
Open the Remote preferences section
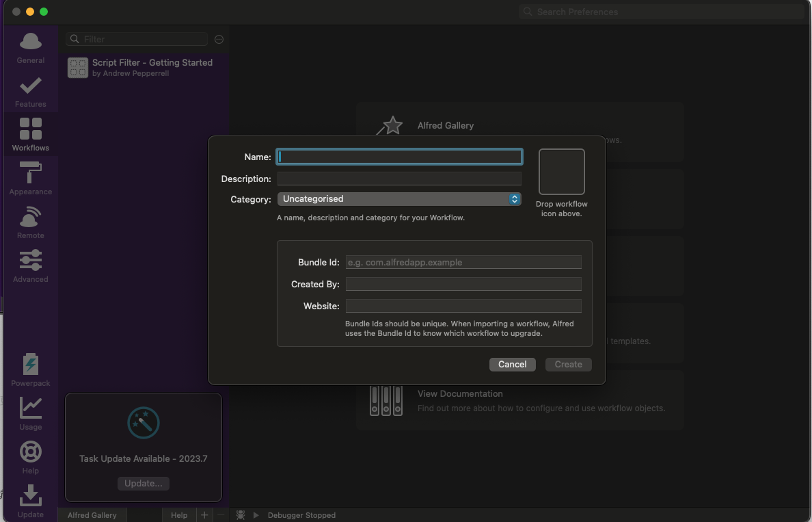31,223
